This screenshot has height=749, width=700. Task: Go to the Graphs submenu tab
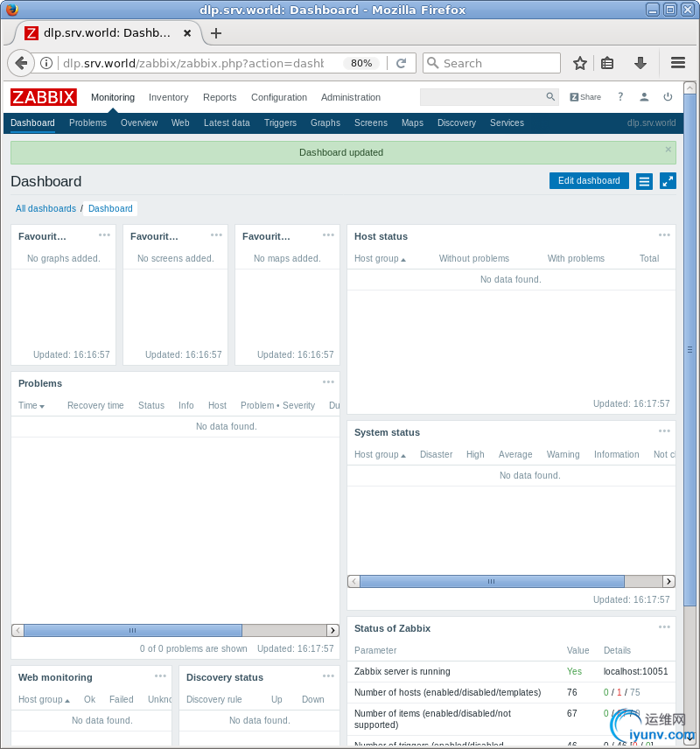(x=325, y=122)
